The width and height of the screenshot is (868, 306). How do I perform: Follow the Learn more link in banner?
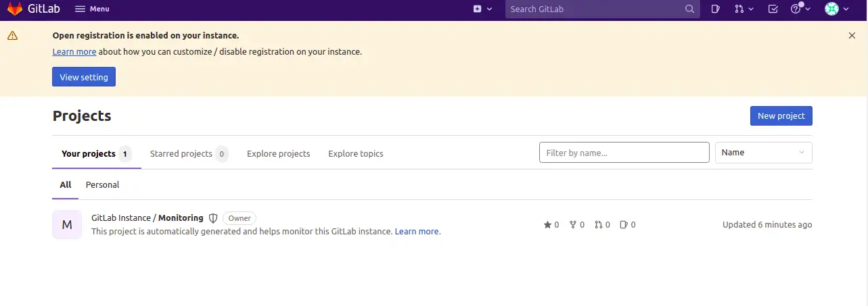(x=74, y=51)
